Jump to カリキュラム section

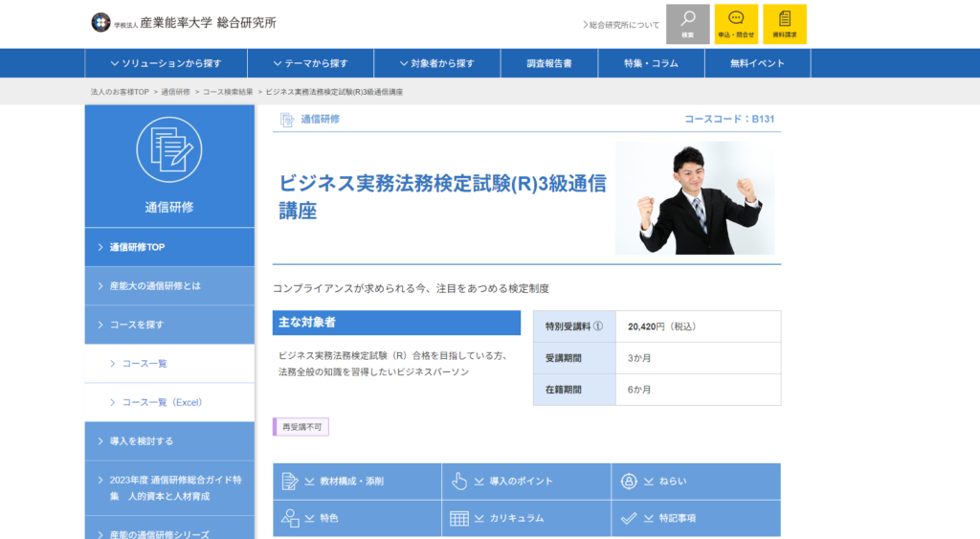(x=526, y=518)
